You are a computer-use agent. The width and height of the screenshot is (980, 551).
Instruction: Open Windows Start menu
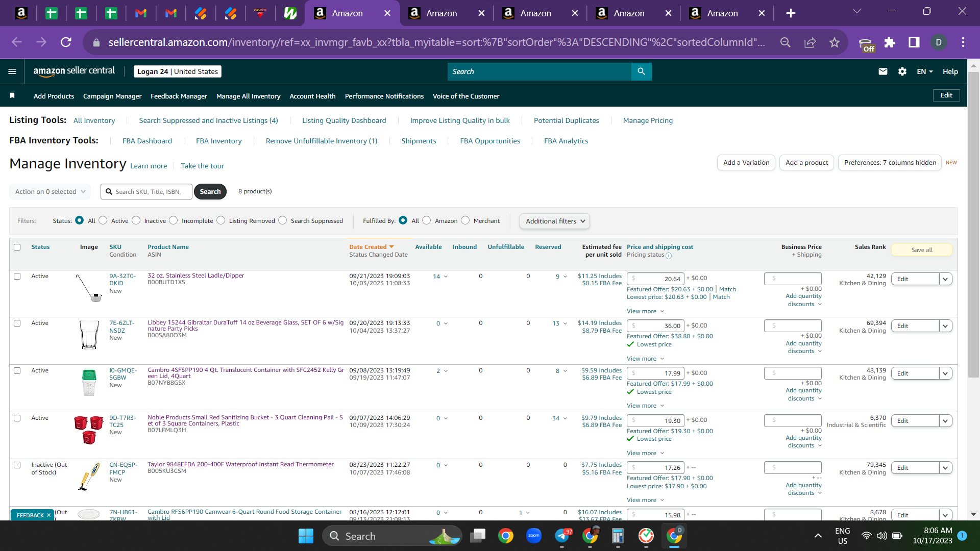coord(306,536)
